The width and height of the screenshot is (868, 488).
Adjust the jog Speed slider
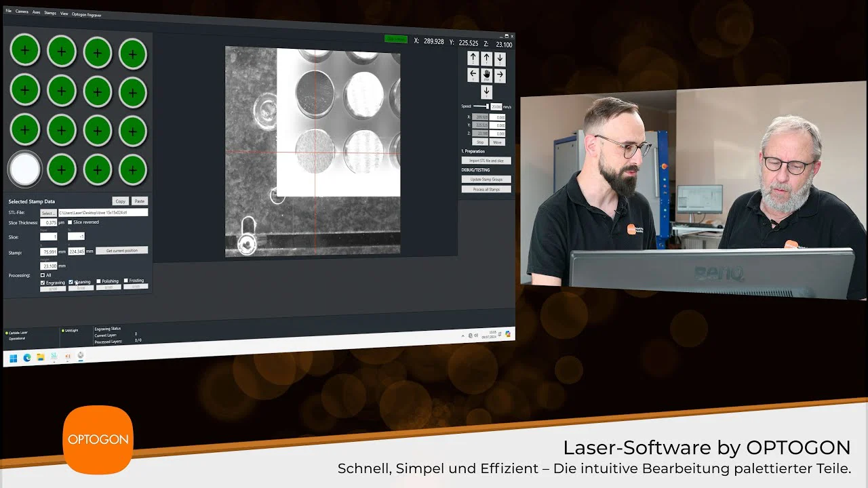point(486,106)
